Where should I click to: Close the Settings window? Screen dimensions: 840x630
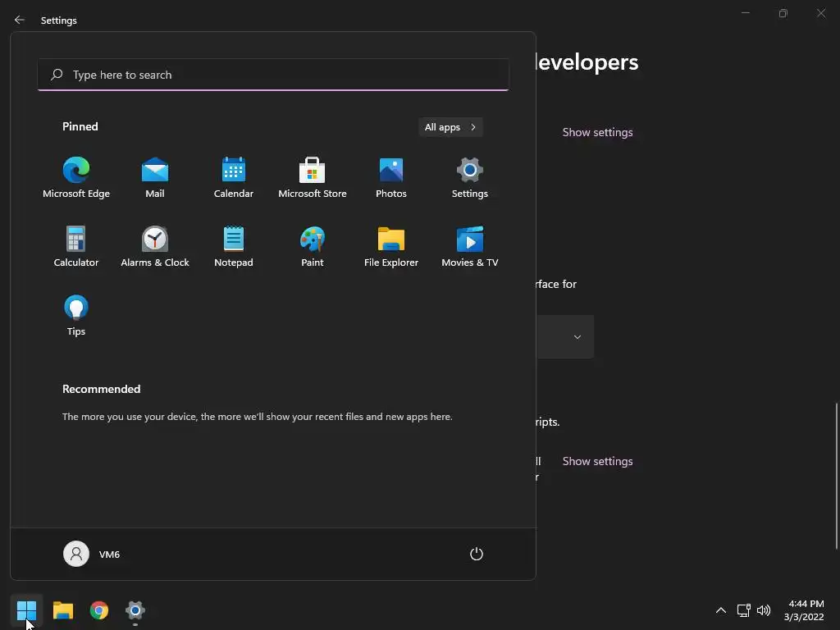820,13
